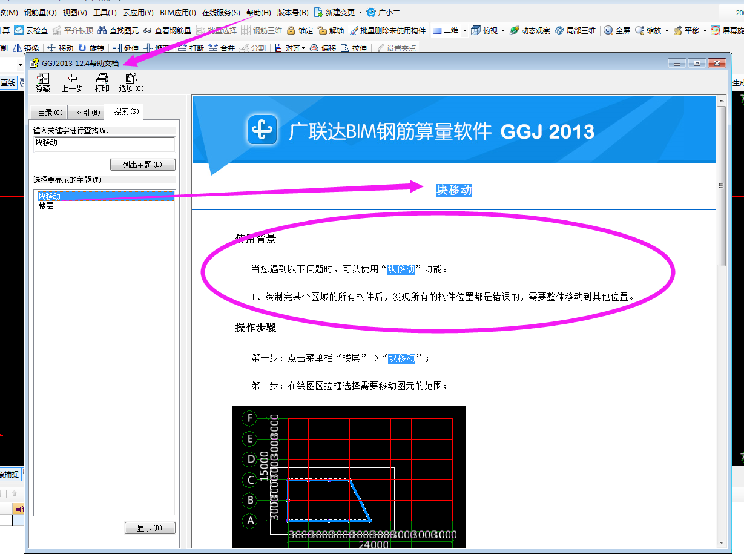Screen dimensions: 744x560
Task: Click 隐藏 hide button in help window
Action: pyautogui.click(x=42, y=82)
